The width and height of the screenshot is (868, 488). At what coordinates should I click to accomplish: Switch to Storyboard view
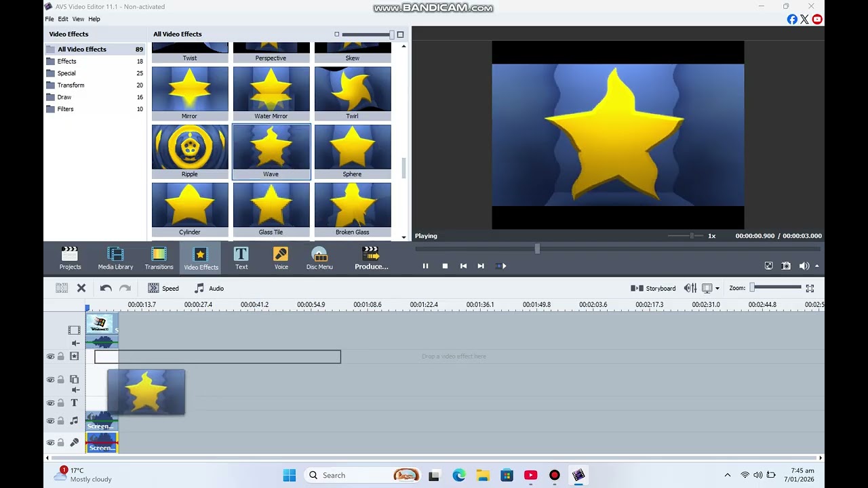pos(653,288)
